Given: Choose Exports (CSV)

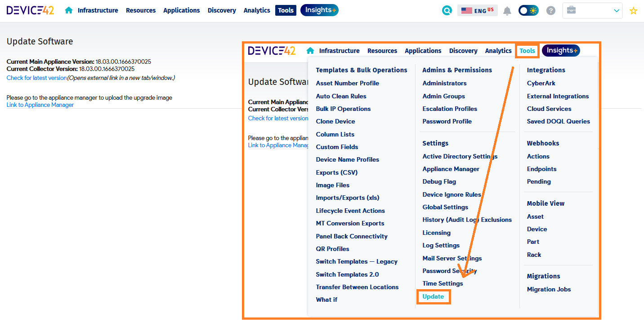Looking at the screenshot, I should click(337, 172).
